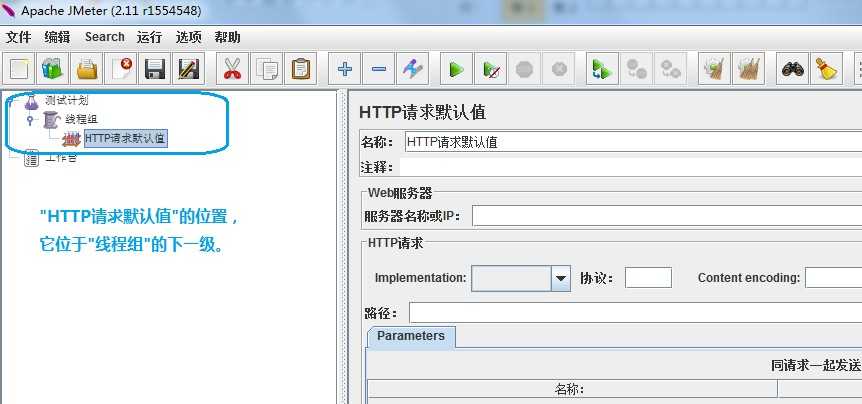Click the Content encoding input field
The height and width of the screenshot is (404, 862).
[833, 278]
